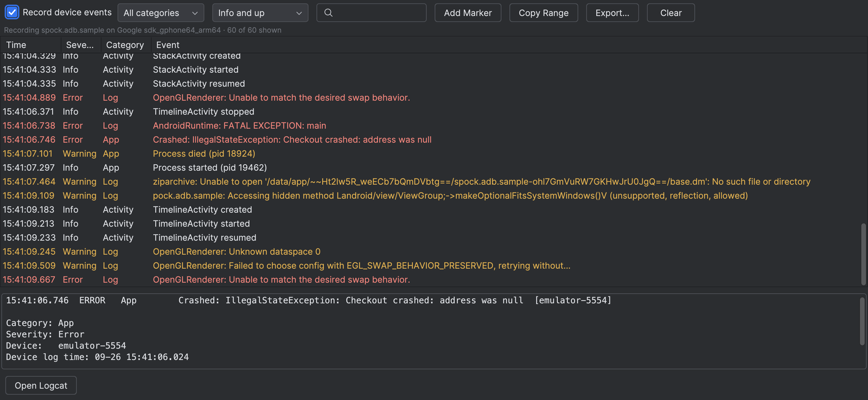Focus the event search input field
The width and height of the screenshot is (868, 400).
click(372, 12)
